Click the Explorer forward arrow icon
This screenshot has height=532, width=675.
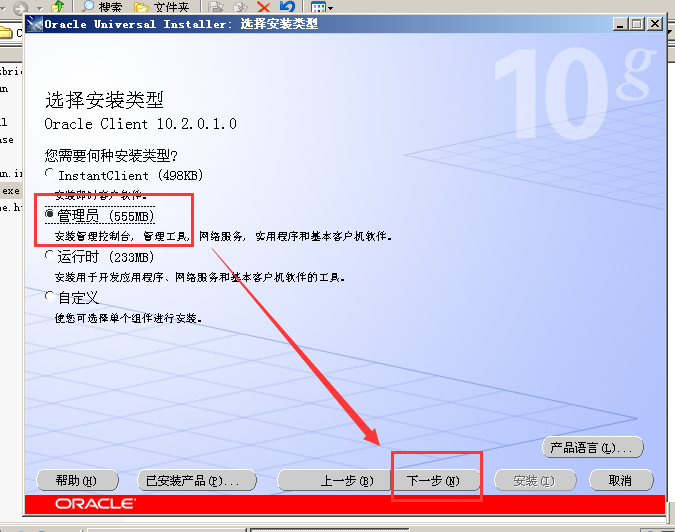[20, 7]
